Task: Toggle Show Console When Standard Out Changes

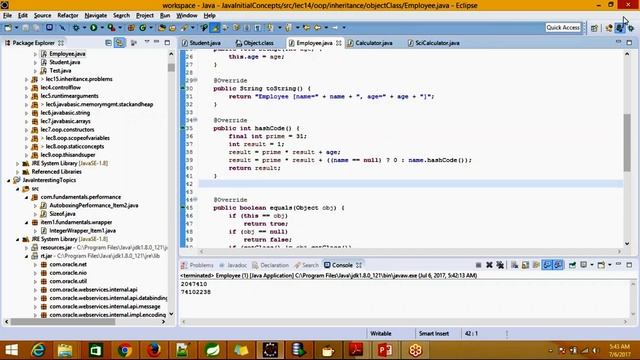Action: (547, 265)
